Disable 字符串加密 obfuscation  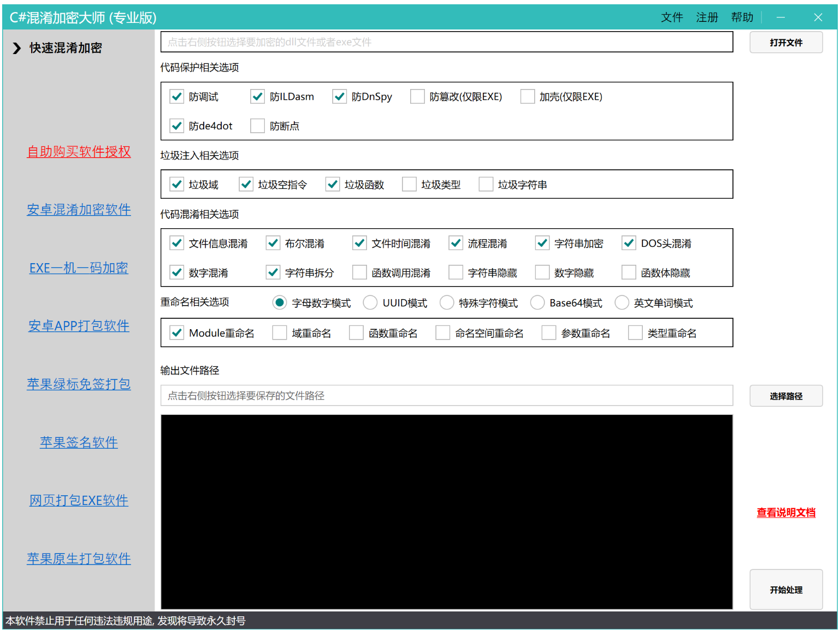pyautogui.click(x=541, y=243)
